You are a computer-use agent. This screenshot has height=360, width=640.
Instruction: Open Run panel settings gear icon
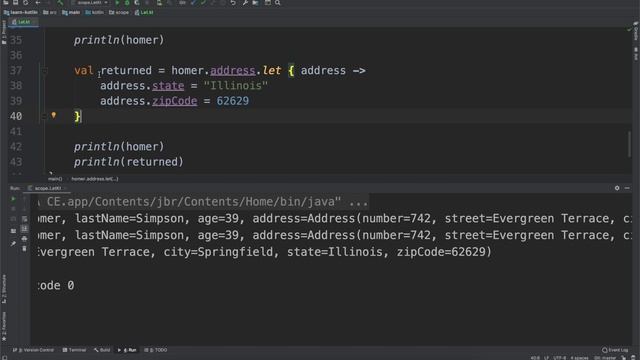[x=617, y=188]
